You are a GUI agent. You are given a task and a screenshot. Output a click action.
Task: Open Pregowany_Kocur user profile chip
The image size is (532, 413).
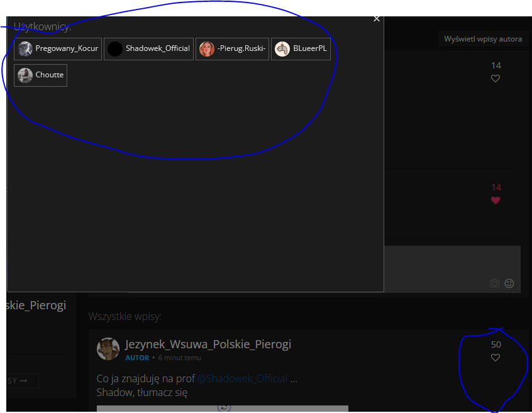point(58,48)
